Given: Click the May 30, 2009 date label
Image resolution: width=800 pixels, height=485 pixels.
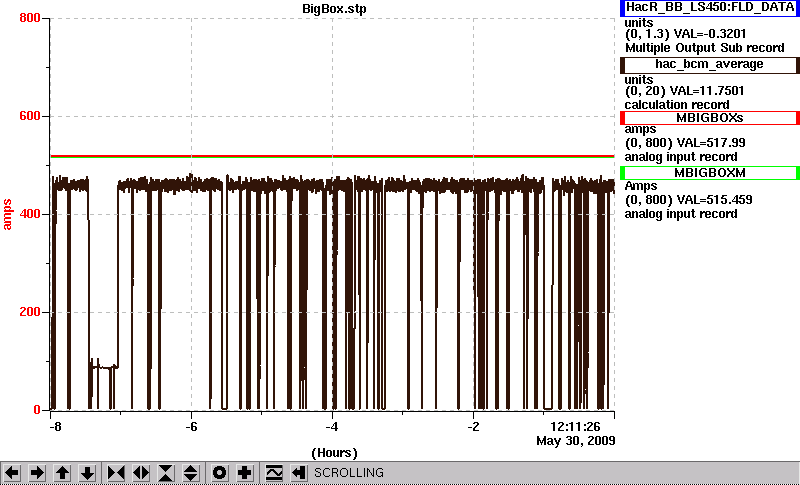Looking at the screenshot, I should point(576,441).
